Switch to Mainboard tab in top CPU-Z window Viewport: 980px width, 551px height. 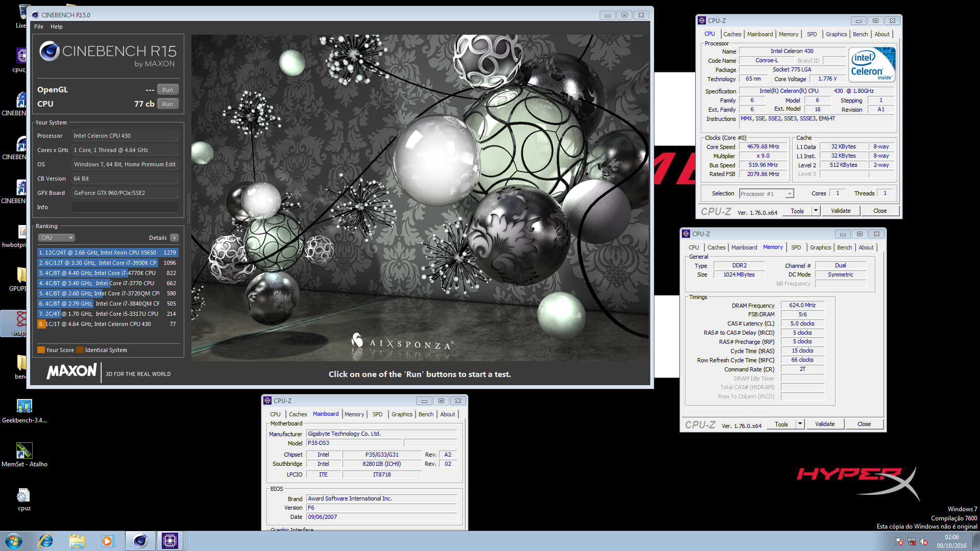click(x=759, y=34)
